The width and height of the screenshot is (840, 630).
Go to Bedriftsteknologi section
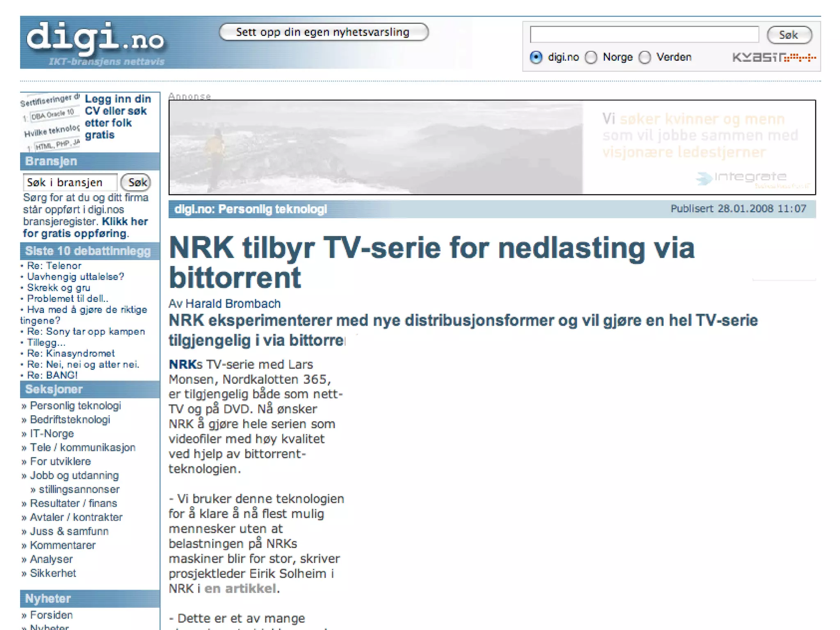[70, 420]
